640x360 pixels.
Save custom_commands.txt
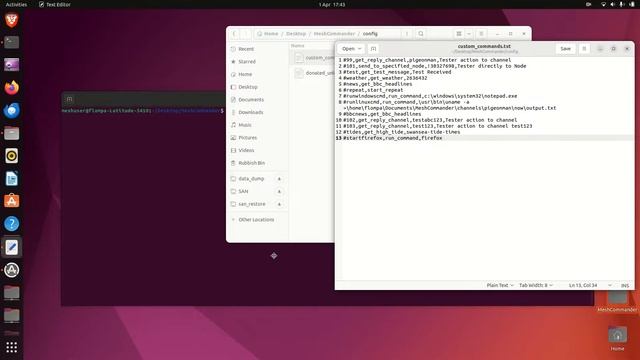565,49
